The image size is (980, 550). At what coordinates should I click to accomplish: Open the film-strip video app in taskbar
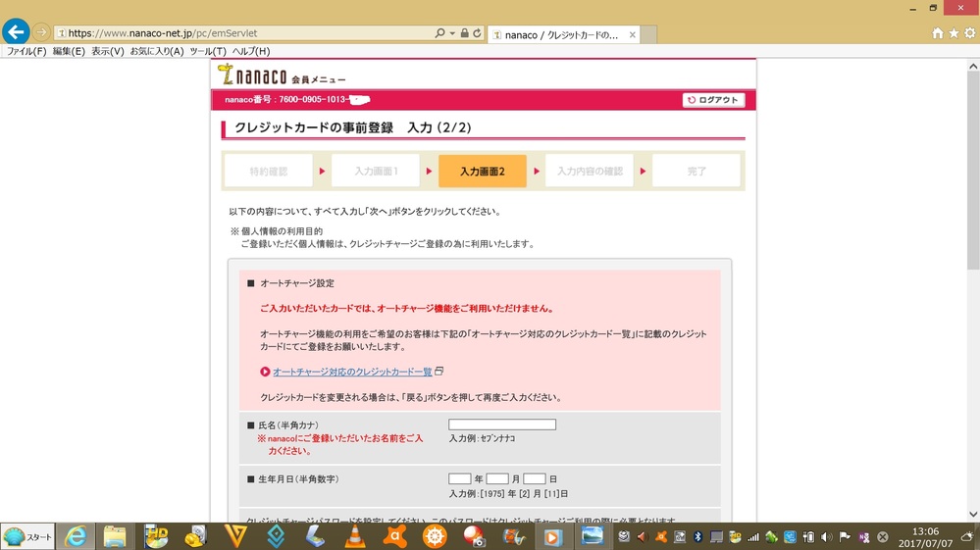pyautogui.click(x=514, y=537)
